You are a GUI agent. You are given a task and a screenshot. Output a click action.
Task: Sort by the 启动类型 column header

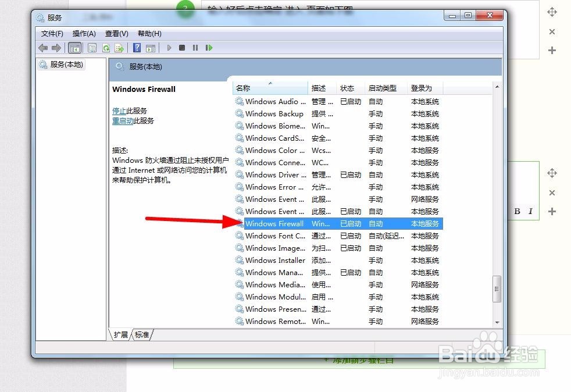(386, 88)
